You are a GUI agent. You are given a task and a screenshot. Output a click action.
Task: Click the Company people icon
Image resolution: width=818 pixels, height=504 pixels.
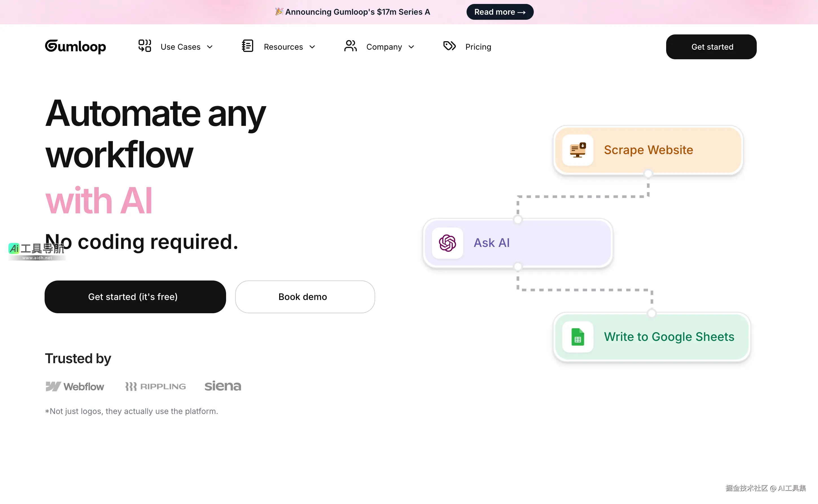pos(350,46)
